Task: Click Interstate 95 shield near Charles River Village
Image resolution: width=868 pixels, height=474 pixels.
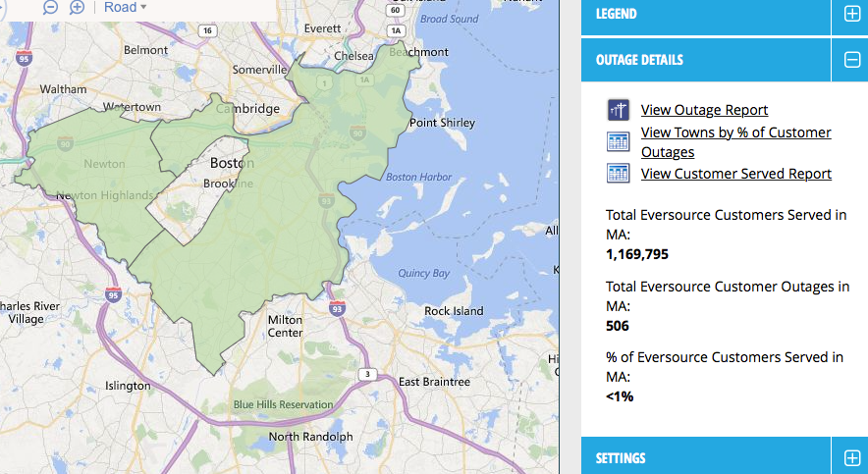Action: tap(113, 294)
